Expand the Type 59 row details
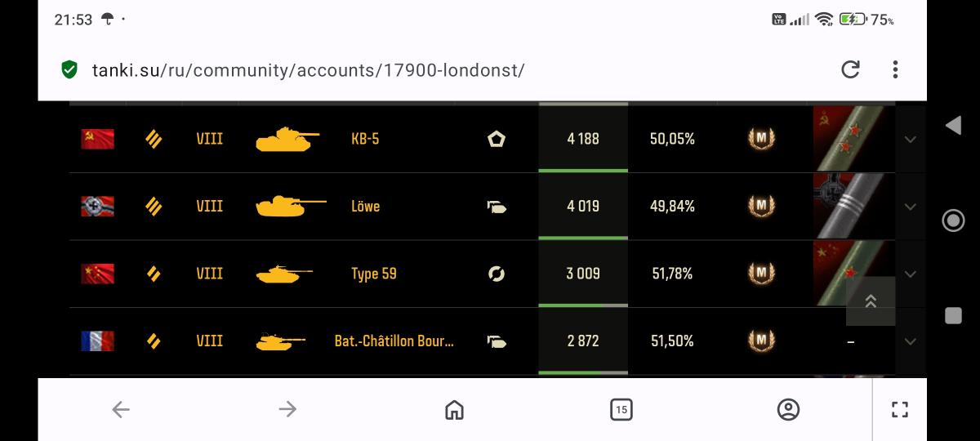The width and height of the screenshot is (980, 441). coord(911,274)
